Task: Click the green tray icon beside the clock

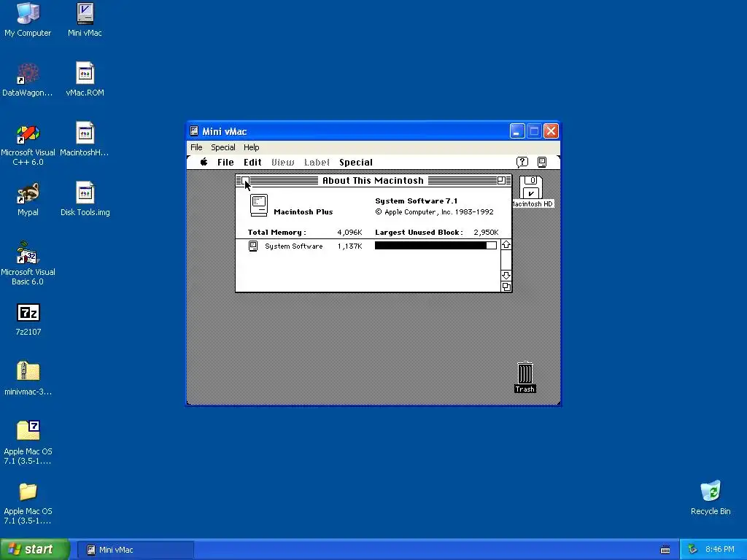Action: click(x=693, y=550)
